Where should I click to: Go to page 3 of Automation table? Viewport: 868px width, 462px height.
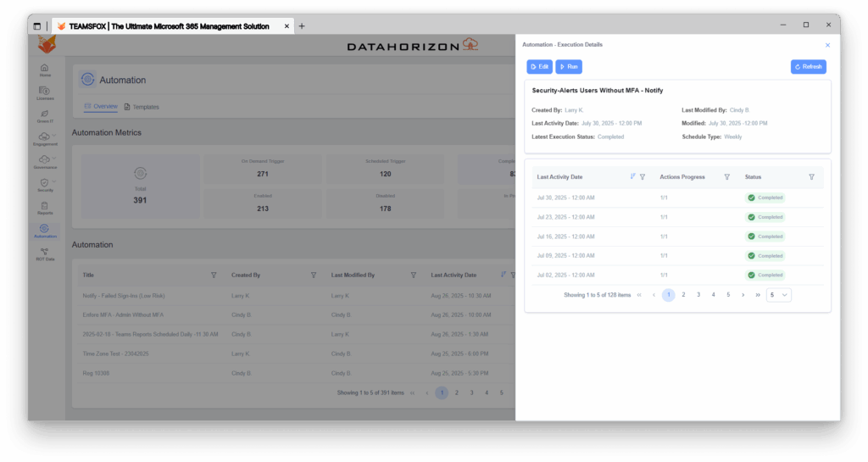tap(471, 392)
